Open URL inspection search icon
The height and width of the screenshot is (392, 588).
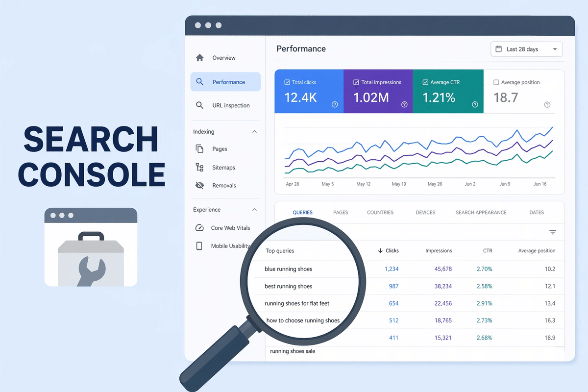pyautogui.click(x=199, y=105)
